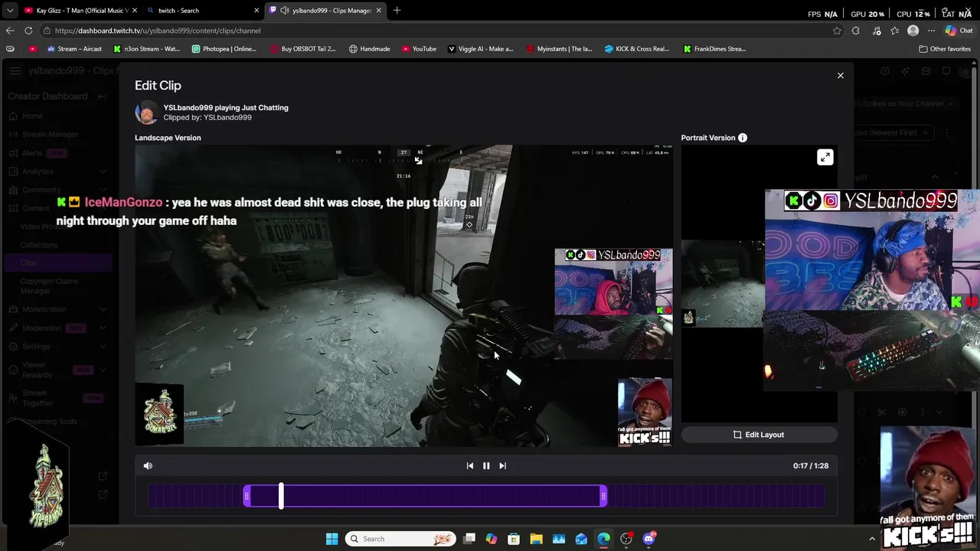Screen dimensions: 980x551
Task: Expand the Analytics sidebar section
Action: [x=103, y=171]
